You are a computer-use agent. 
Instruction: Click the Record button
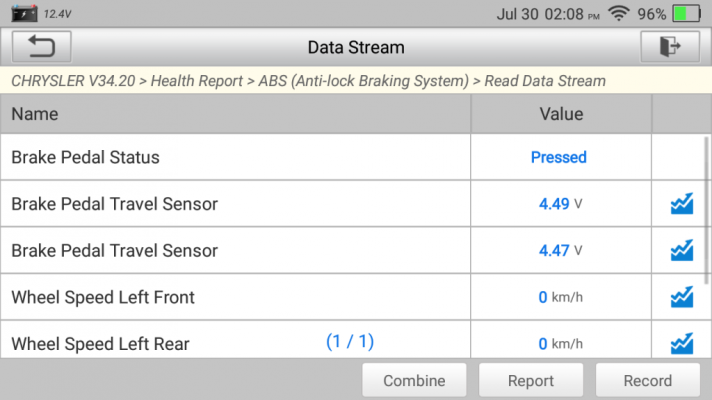click(648, 380)
